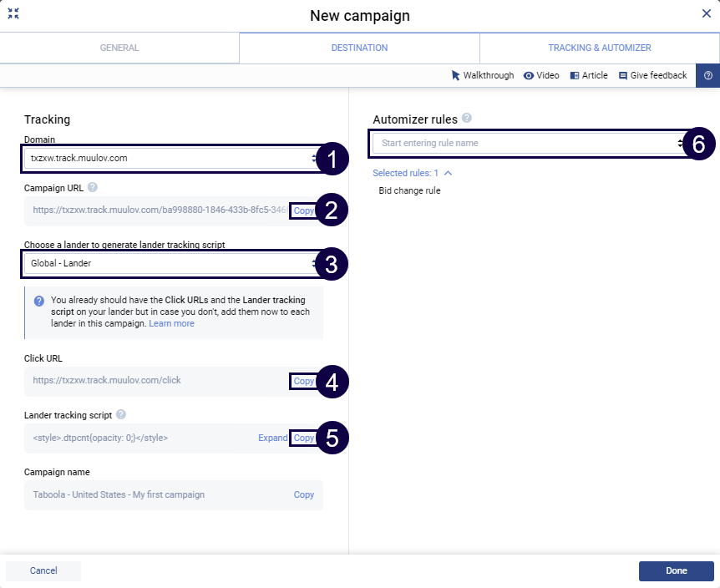The image size is (720, 588).
Task: Open the Walkthrough guide
Action: click(x=483, y=75)
